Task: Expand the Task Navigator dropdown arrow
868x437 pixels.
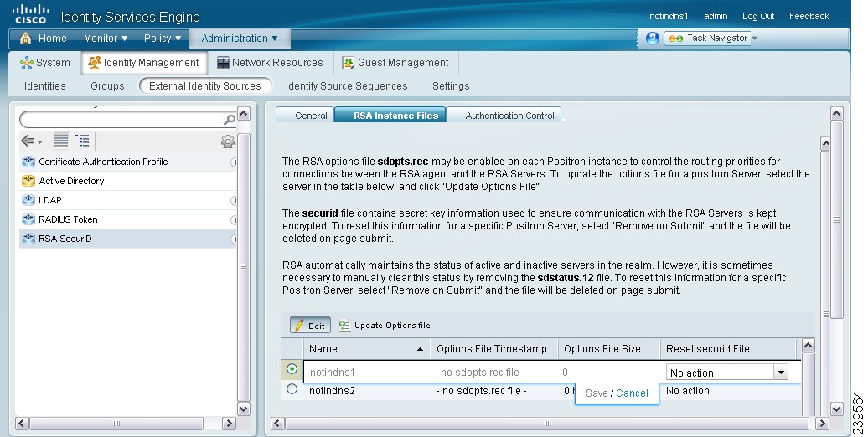Action: pyautogui.click(x=755, y=39)
